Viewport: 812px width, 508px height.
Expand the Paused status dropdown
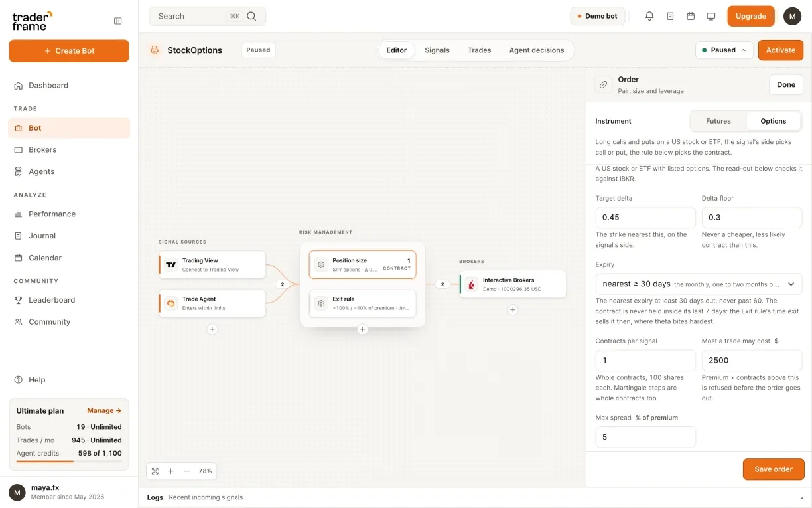[x=724, y=50]
